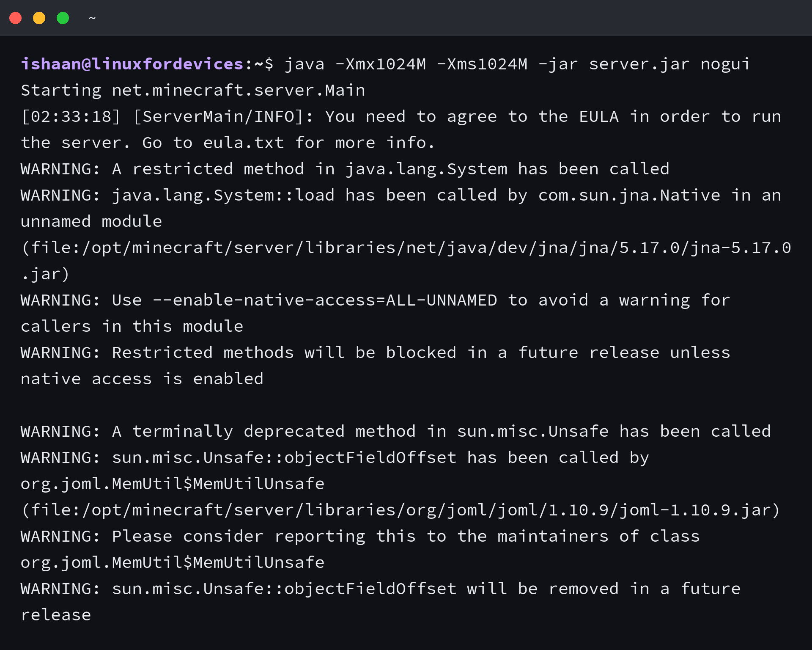Click the yellow minimize window button

39,18
